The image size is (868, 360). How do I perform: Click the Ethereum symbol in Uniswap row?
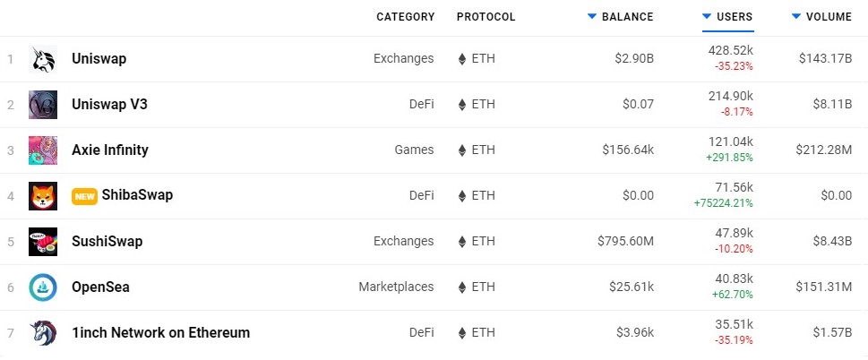tap(461, 58)
